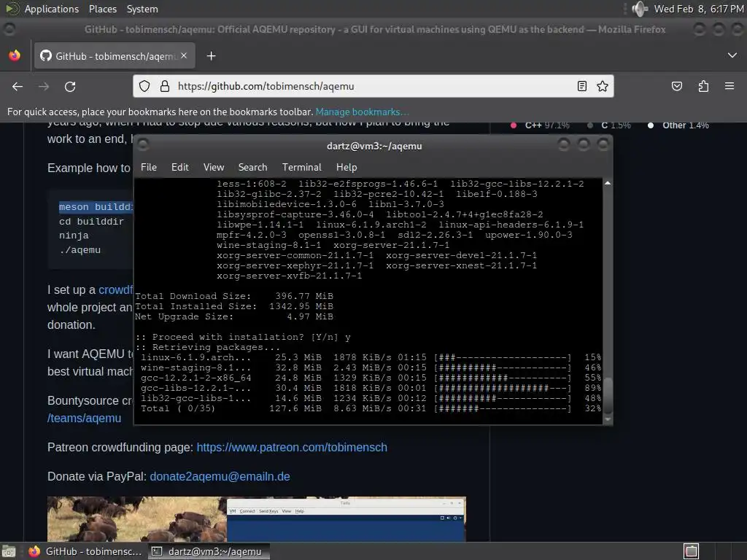
Task: Open the Patreon tobimensch link
Action: click(292, 447)
